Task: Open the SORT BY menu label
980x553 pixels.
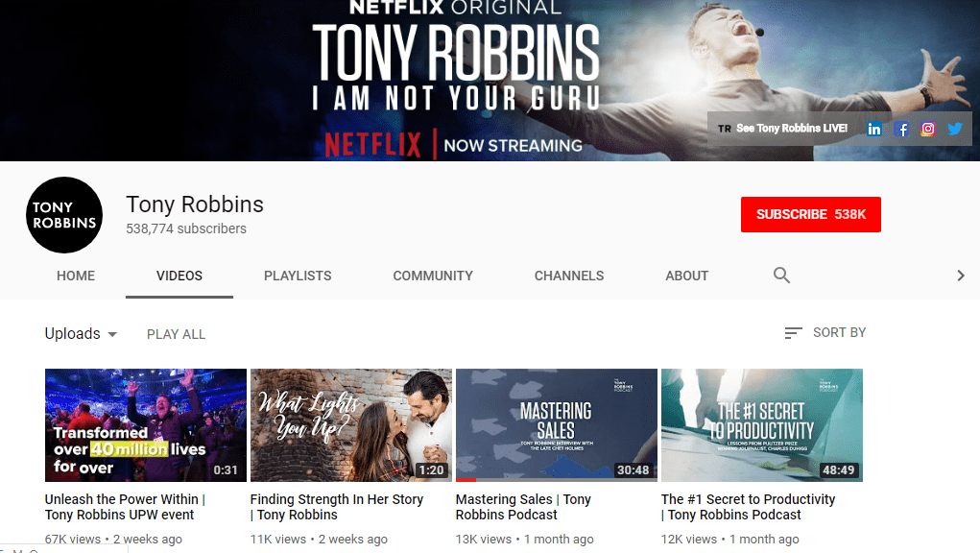Action: tap(839, 332)
